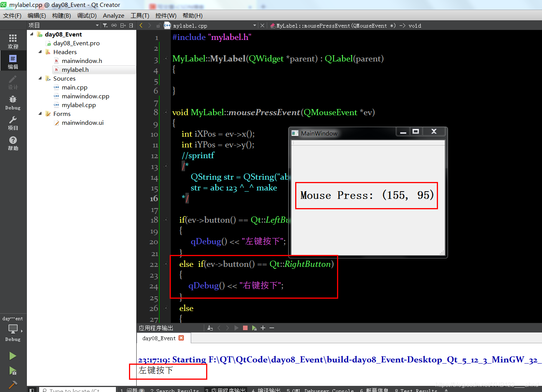Screen dimensions: 542x392
Task: Open the Welcome (欢迎) mode
Action: coord(13,41)
